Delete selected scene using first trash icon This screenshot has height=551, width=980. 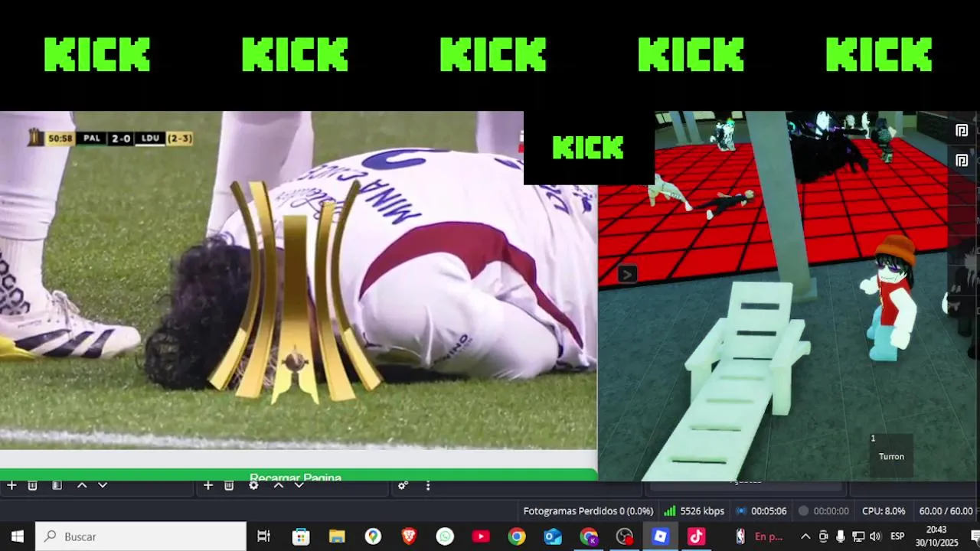tap(32, 485)
